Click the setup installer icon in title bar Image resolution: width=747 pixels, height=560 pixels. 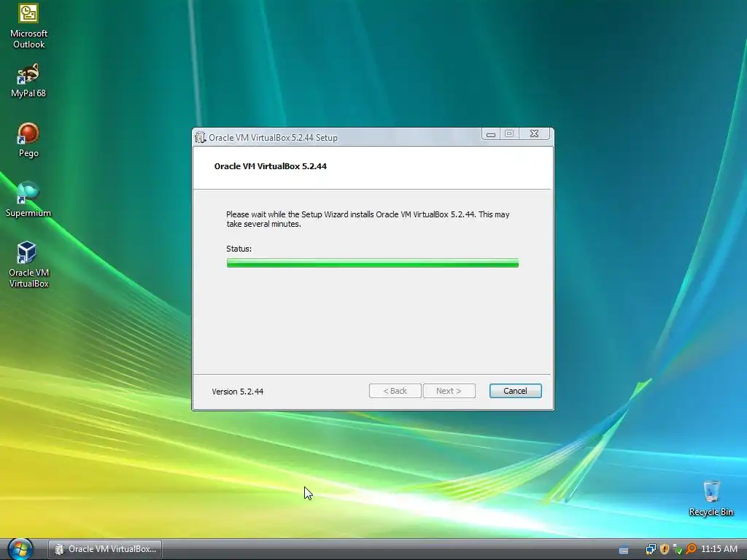tap(200, 138)
